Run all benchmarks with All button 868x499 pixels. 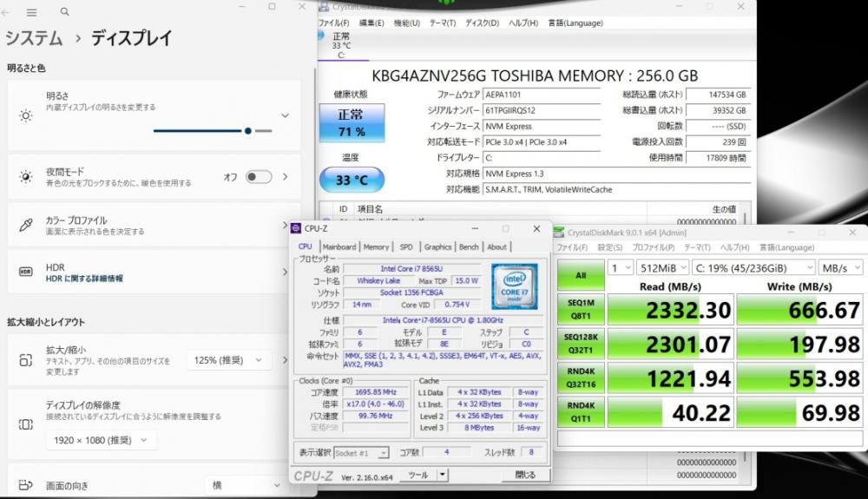click(581, 275)
